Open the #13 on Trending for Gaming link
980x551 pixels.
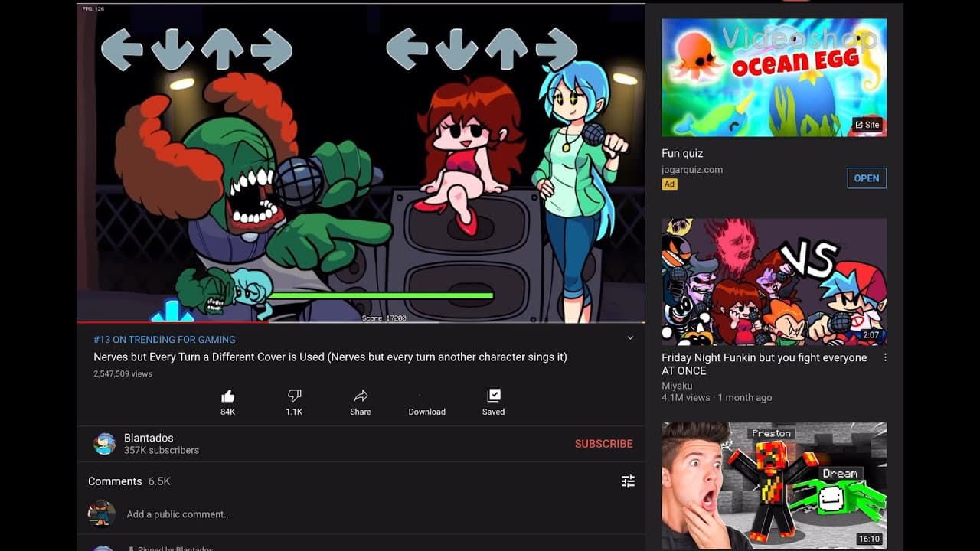pyautogui.click(x=165, y=340)
